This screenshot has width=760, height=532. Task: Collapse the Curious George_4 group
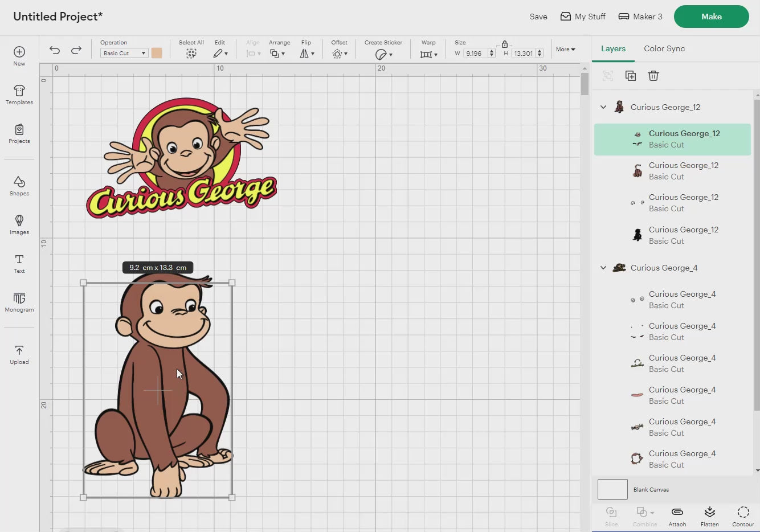603,268
